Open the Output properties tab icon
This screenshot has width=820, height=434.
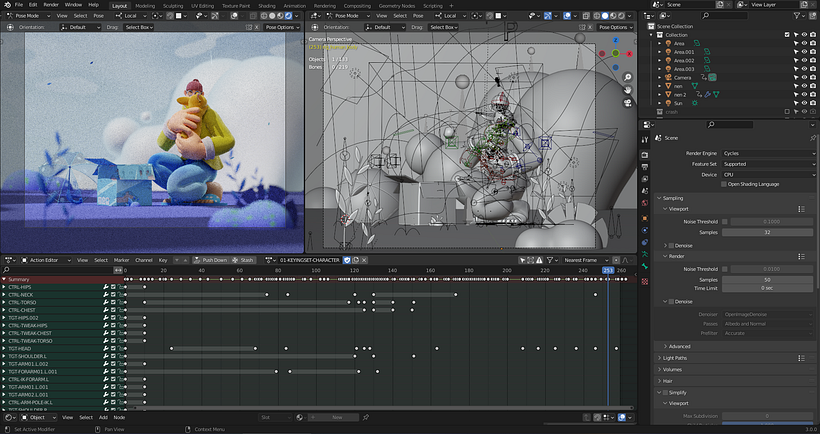[644, 167]
